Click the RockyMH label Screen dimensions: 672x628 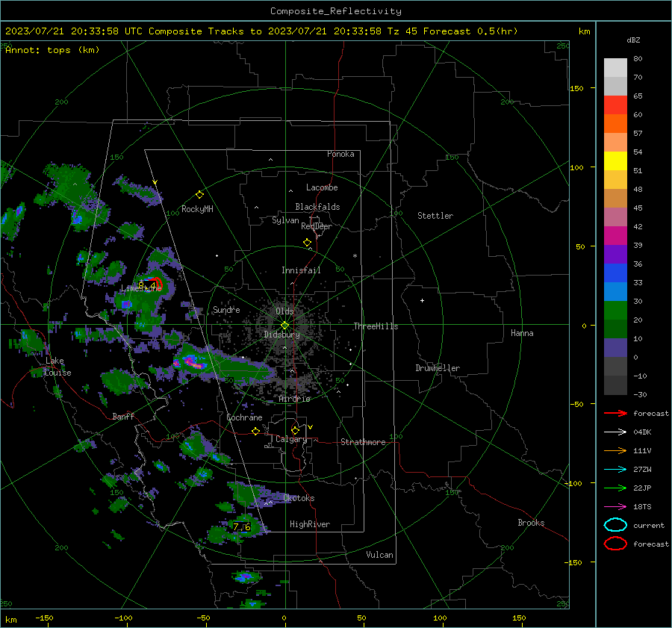197,209
